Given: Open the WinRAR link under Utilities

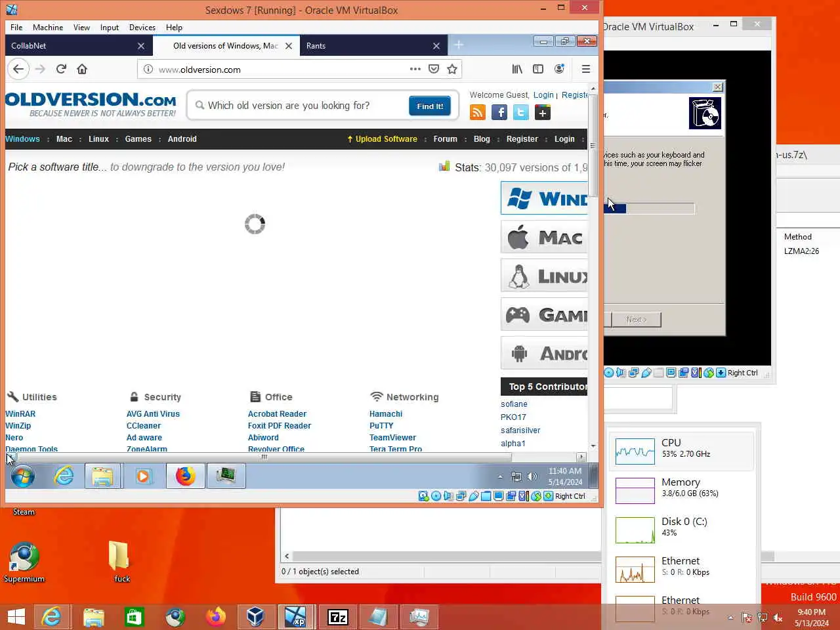Looking at the screenshot, I should (20, 414).
